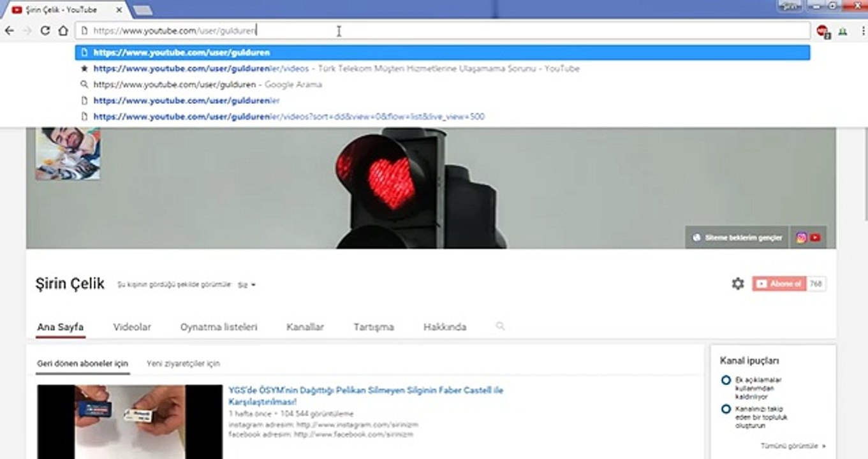Open the Chrome three-dot menu
The height and width of the screenshot is (459, 868).
[x=862, y=31]
